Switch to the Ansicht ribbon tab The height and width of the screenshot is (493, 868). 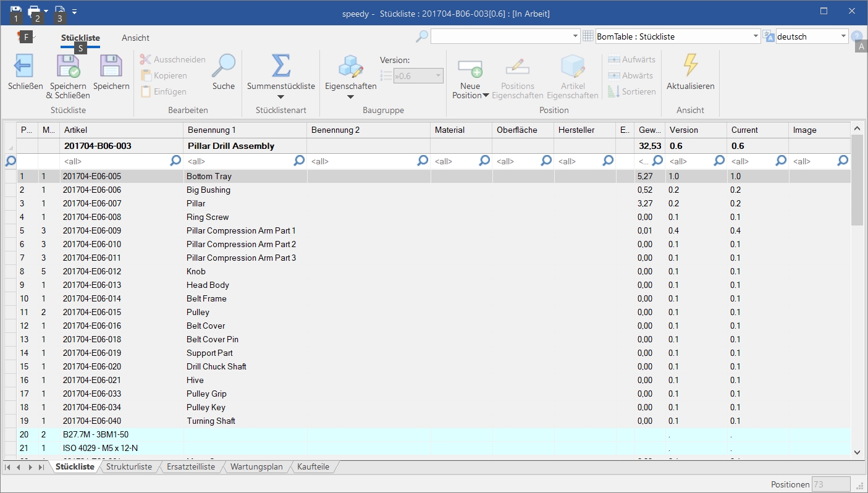click(x=135, y=38)
